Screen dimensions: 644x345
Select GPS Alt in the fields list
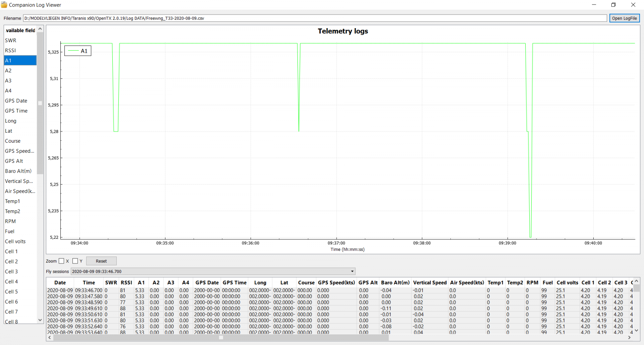click(20, 161)
